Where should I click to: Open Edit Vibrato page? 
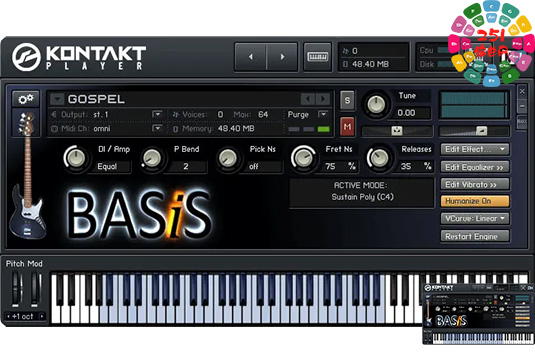point(475,185)
